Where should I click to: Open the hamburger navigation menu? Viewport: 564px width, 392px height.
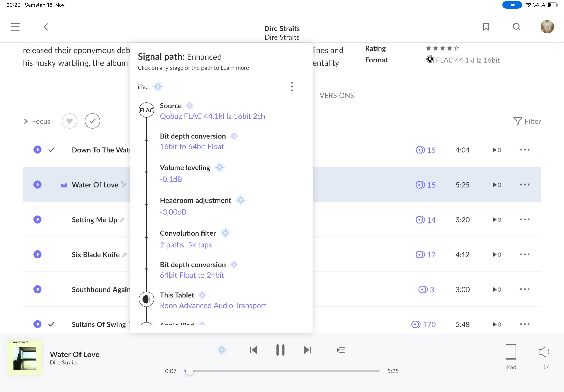[15, 27]
